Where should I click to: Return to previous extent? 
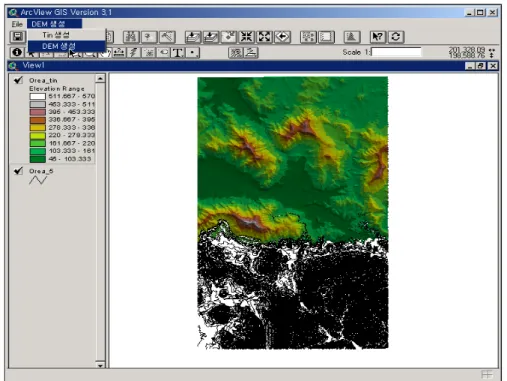(282, 37)
